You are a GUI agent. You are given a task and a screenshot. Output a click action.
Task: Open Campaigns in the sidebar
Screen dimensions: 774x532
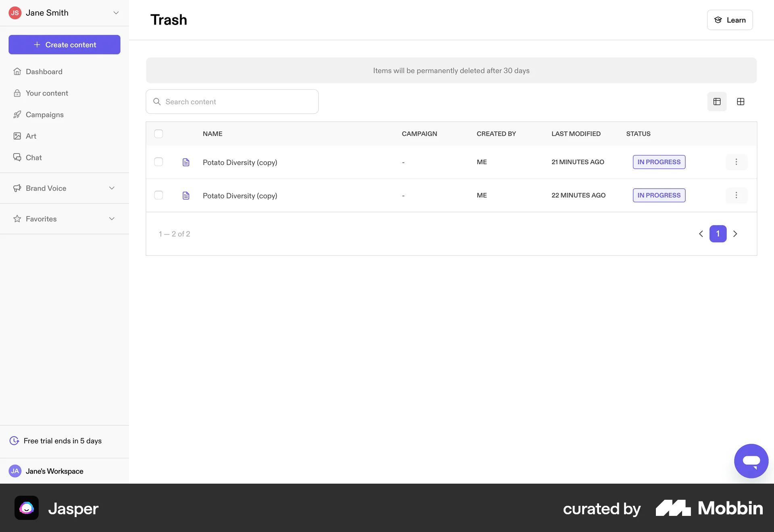point(44,114)
